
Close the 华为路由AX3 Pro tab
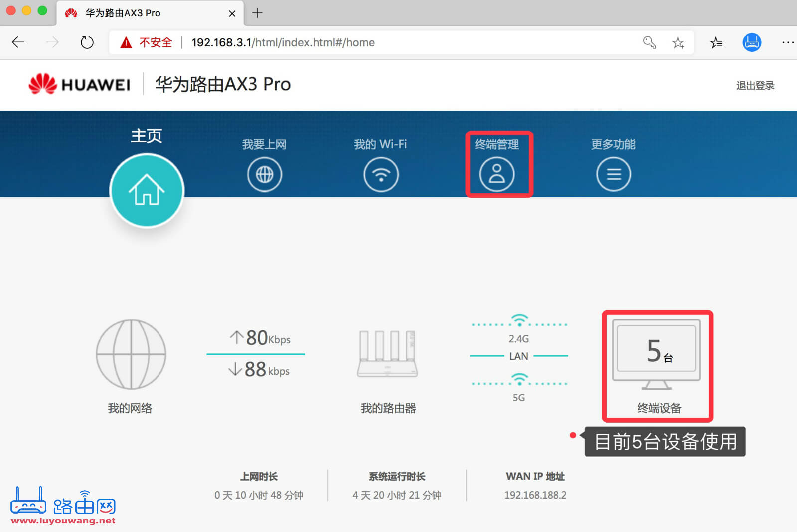tap(232, 13)
